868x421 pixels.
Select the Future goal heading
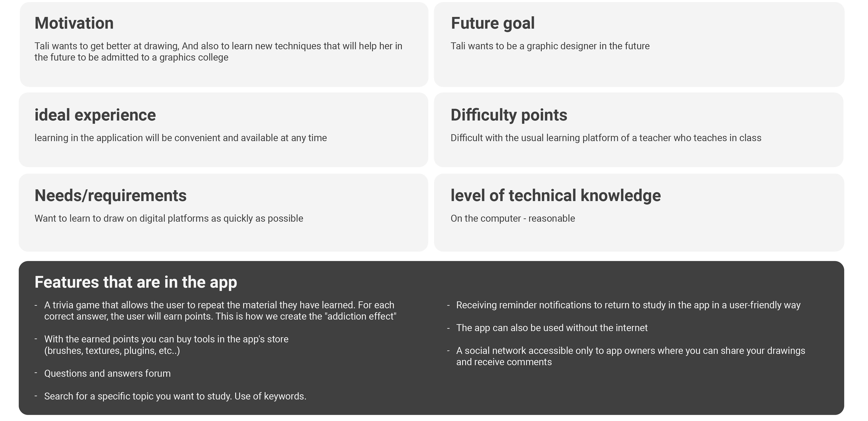click(x=493, y=23)
